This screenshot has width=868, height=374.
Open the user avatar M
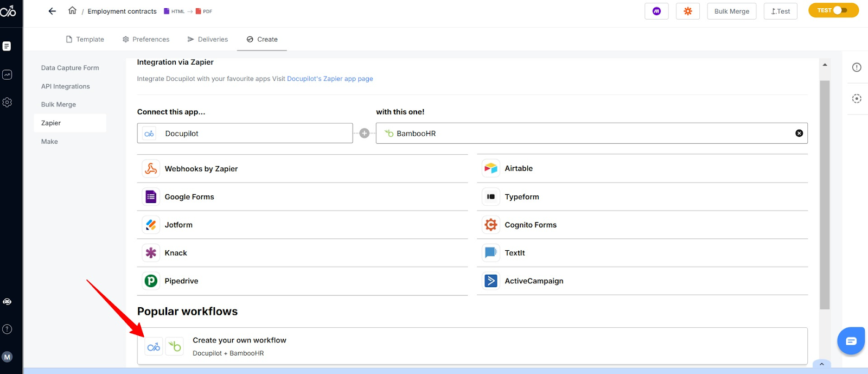tap(7, 357)
